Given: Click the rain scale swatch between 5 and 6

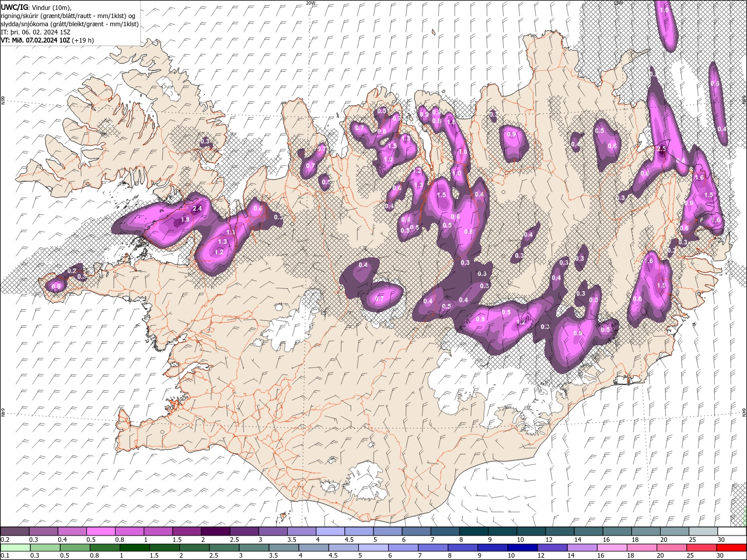Looking at the screenshot, I should point(373,547).
